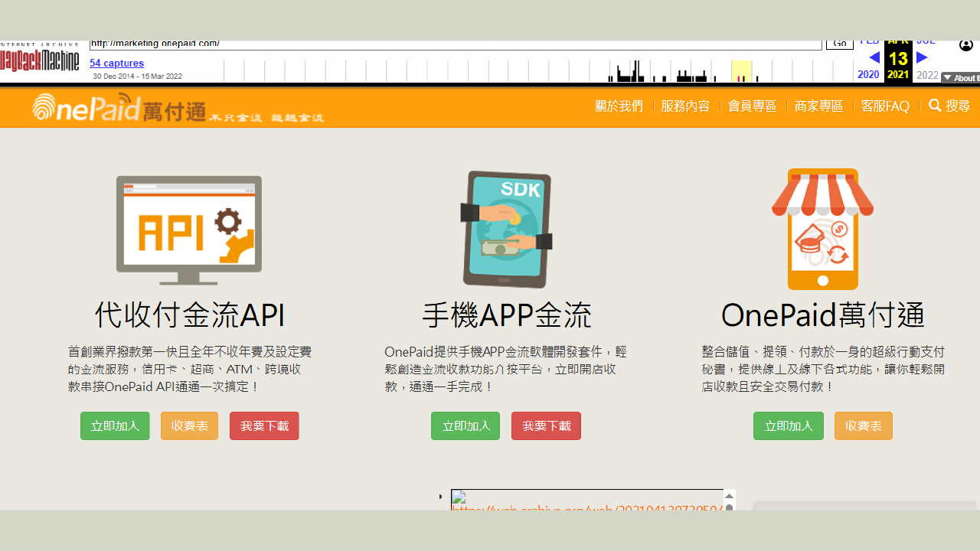Expand the About this capture dropdown
Viewport: 980px width, 551px height.
click(x=960, y=78)
